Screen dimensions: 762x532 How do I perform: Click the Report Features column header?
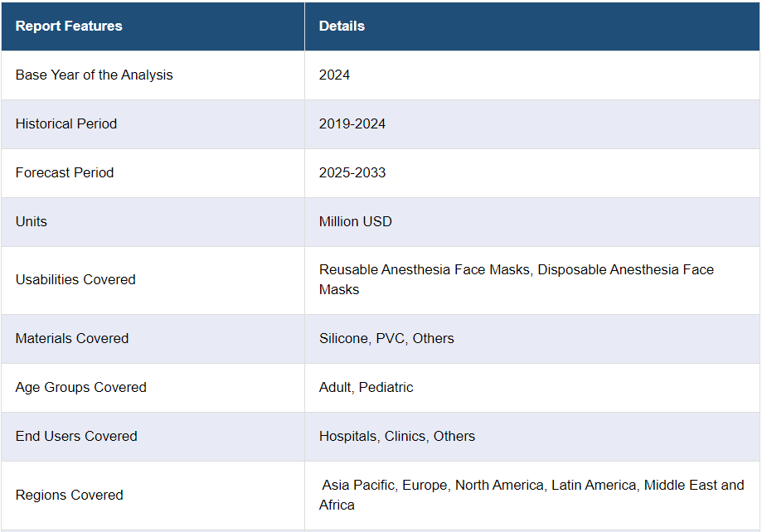coord(69,26)
